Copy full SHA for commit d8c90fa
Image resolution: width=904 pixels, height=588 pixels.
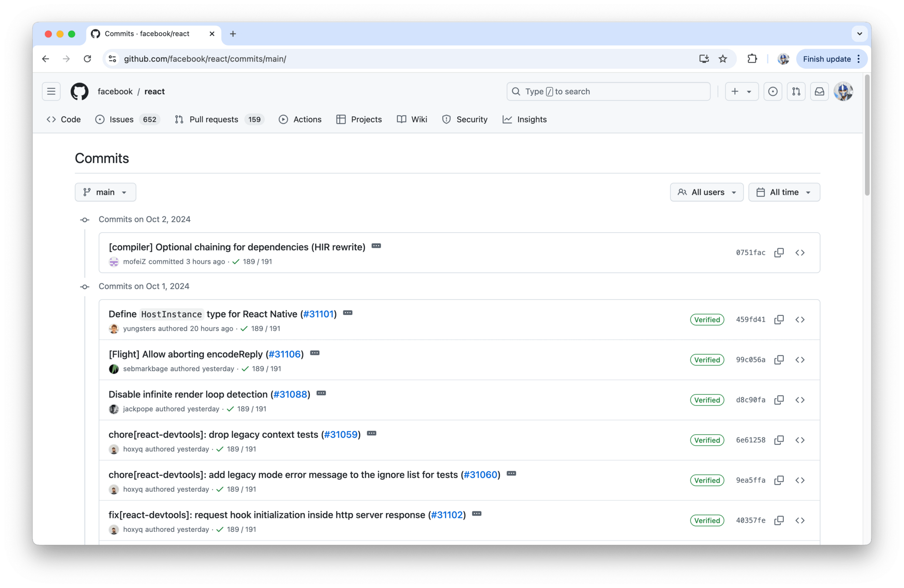pos(779,400)
